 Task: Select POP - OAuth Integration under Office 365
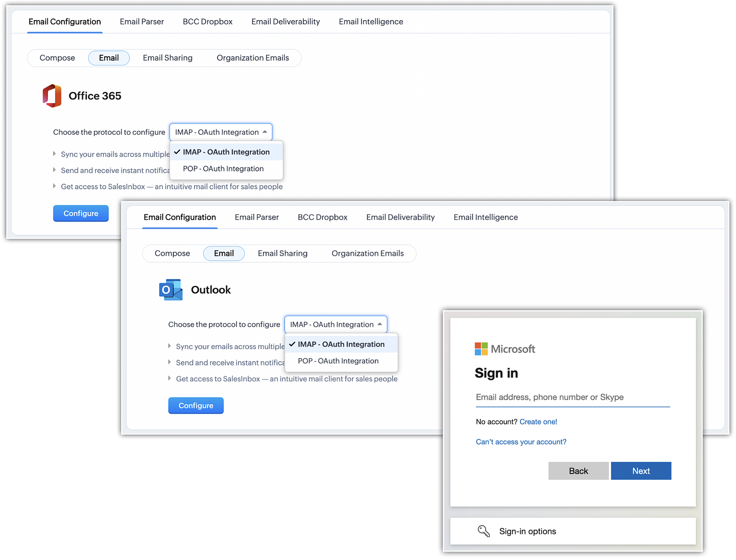pyautogui.click(x=223, y=169)
